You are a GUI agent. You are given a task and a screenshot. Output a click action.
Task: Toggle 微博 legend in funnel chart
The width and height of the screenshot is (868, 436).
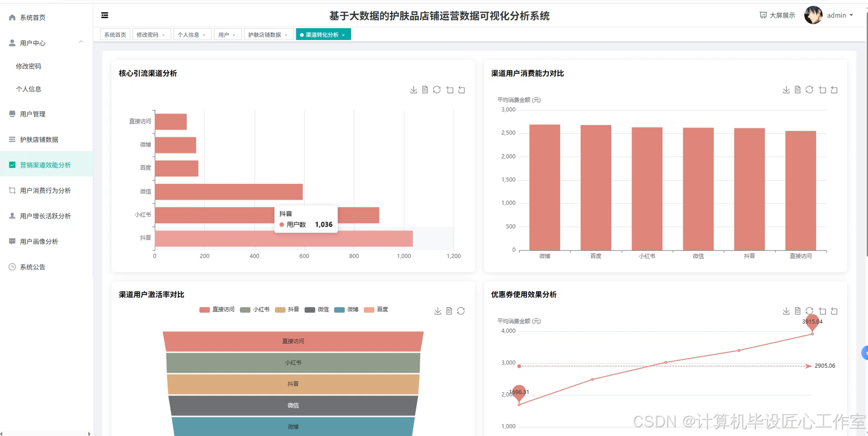pos(346,310)
